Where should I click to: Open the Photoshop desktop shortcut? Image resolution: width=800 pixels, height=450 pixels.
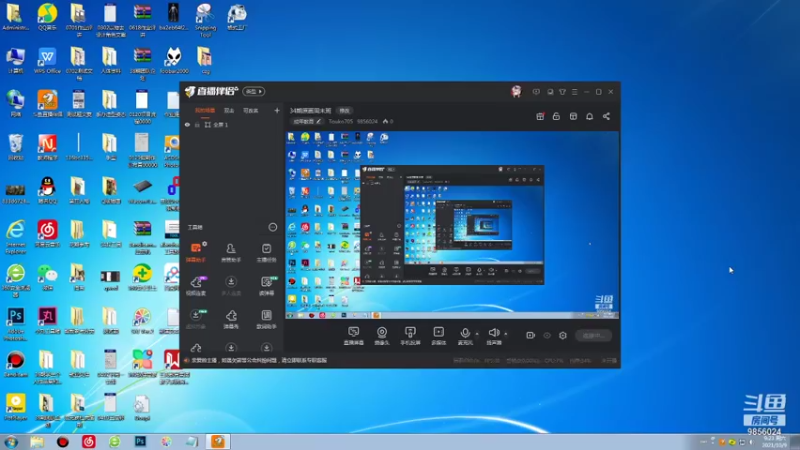15,324
